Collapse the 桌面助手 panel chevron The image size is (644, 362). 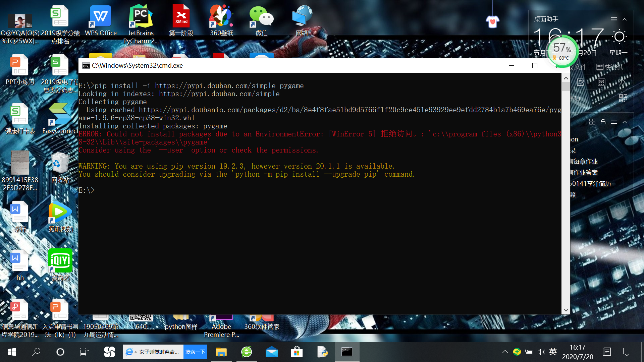pos(625,19)
